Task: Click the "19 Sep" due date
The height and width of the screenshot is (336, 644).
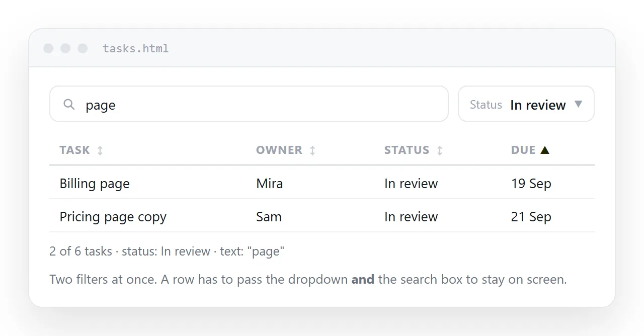Action: click(x=531, y=184)
